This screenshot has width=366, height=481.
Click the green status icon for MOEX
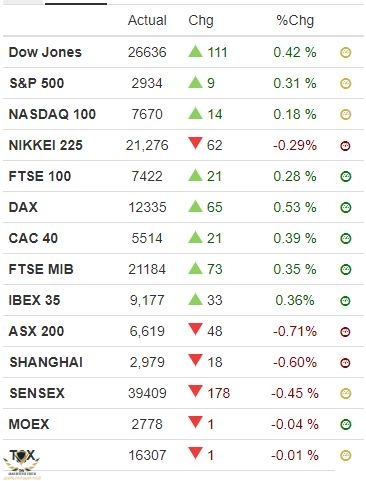[346, 424]
